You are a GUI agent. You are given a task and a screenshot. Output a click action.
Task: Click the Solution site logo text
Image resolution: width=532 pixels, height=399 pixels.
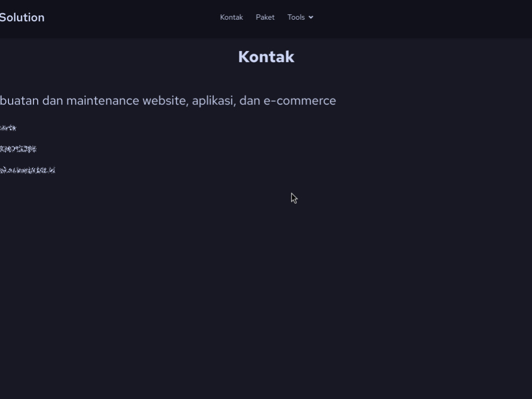coord(22,18)
